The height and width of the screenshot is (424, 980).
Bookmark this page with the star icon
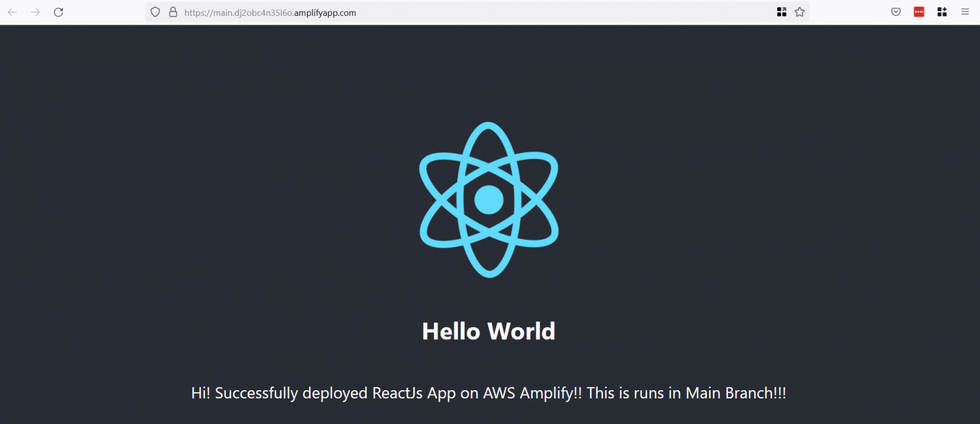pos(799,11)
